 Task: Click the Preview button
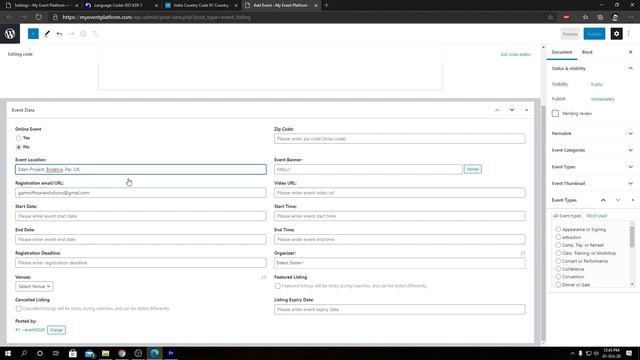(x=570, y=34)
